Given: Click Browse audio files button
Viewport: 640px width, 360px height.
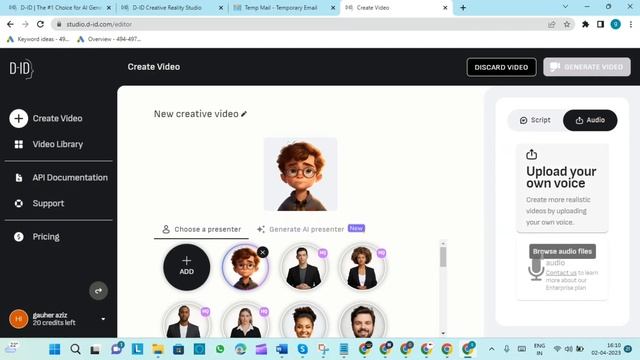Looking at the screenshot, I should pos(562,251).
